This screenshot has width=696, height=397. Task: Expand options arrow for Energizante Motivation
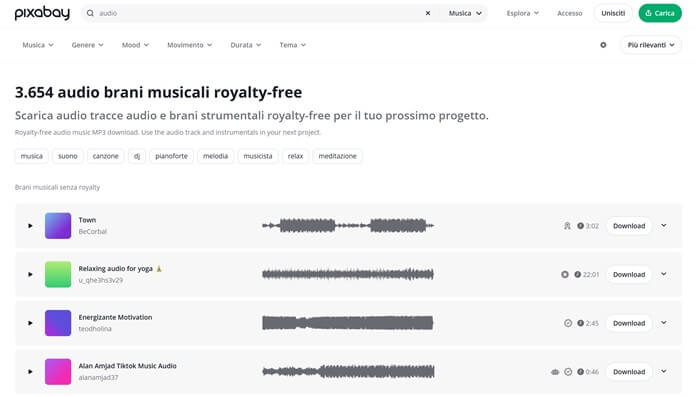point(664,323)
